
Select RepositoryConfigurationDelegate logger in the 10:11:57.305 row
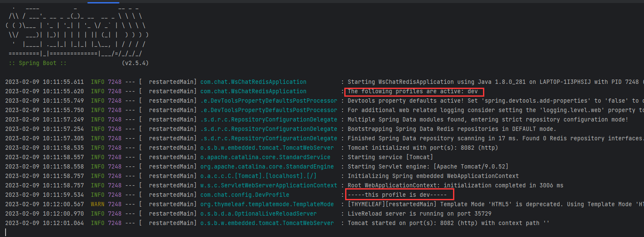(268, 138)
